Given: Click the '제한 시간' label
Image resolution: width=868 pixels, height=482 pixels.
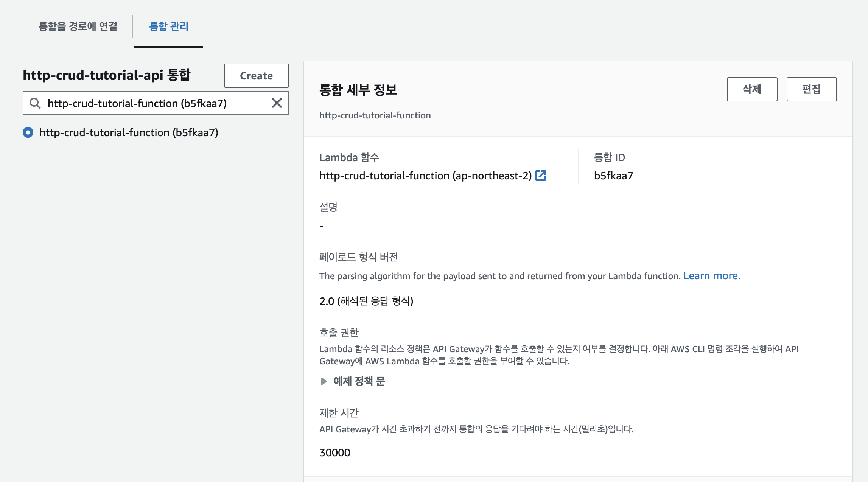Looking at the screenshot, I should tap(339, 413).
